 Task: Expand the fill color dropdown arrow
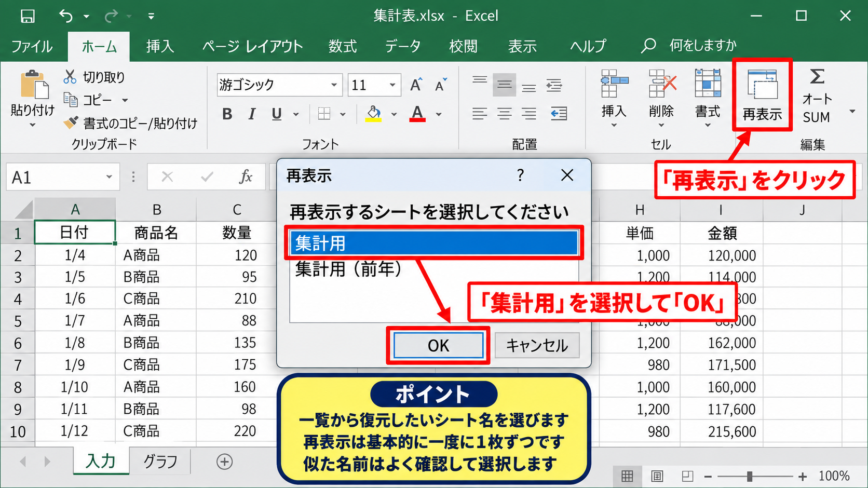click(394, 114)
